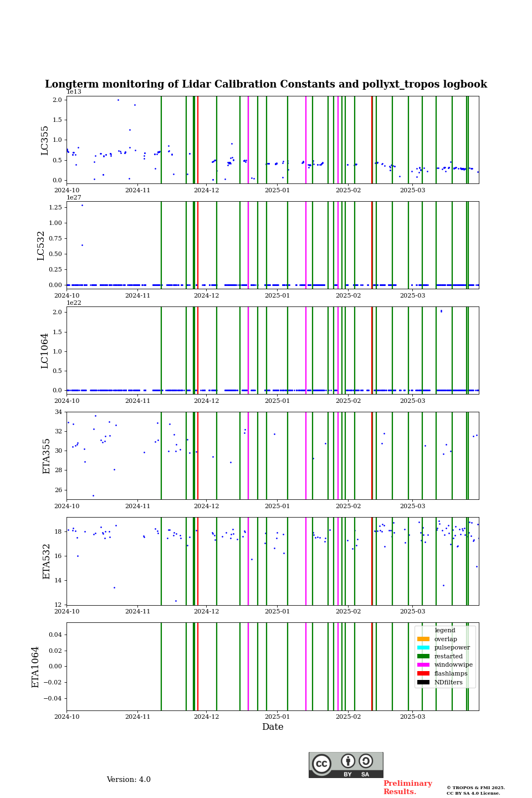Click the 34 y-tick on ETA355 plot

[x=58, y=412]
